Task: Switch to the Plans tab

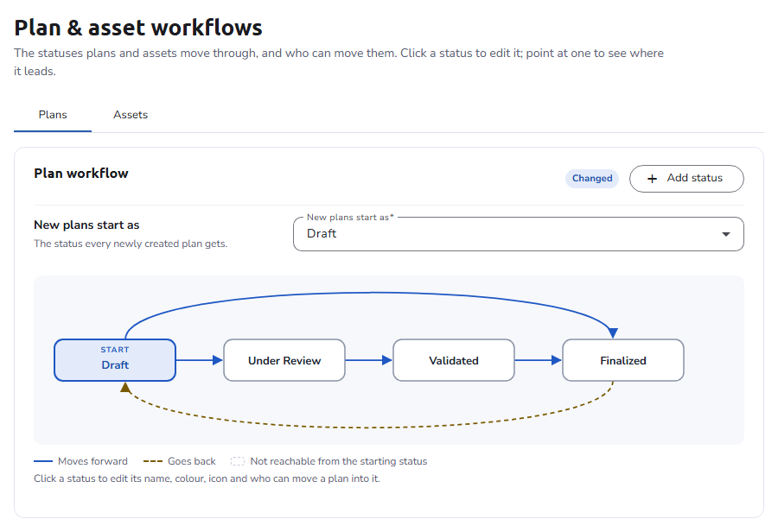Action: coord(53,115)
